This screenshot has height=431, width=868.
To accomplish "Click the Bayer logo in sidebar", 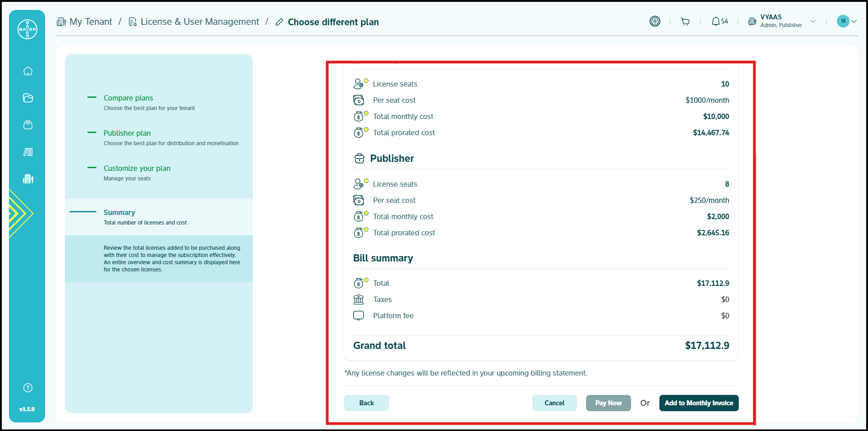I will (27, 29).
